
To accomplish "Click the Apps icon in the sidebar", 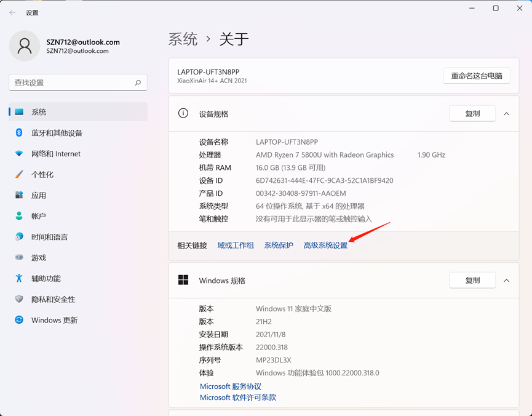I will click(x=19, y=195).
